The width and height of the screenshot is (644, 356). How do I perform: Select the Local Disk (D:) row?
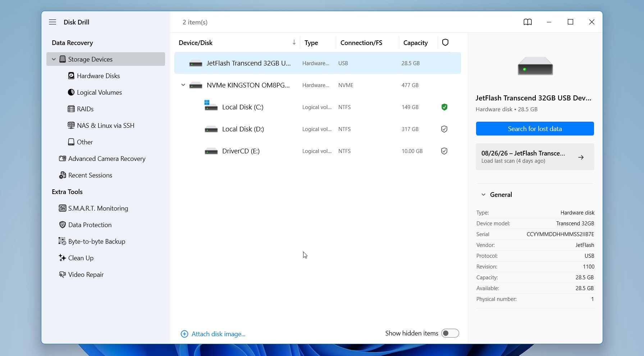[318, 129]
